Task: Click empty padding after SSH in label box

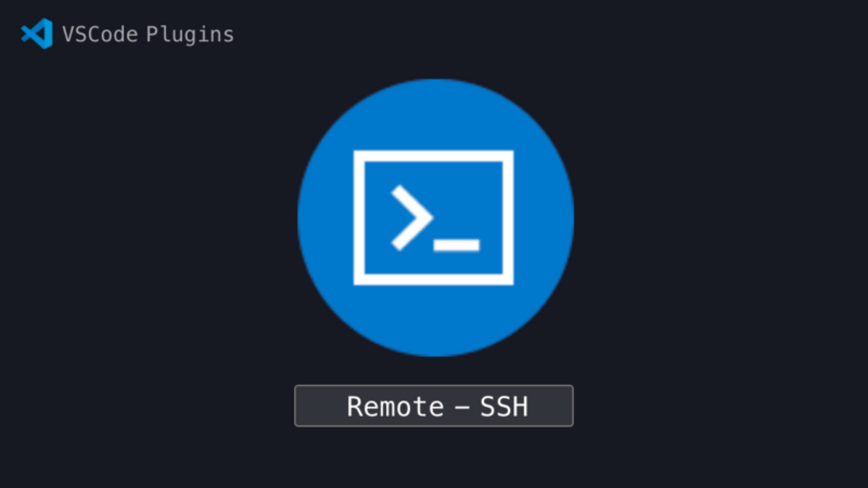Action: (550, 406)
